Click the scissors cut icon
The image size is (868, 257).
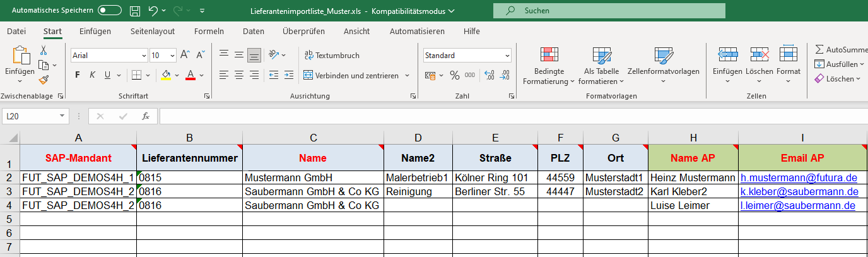[44, 51]
